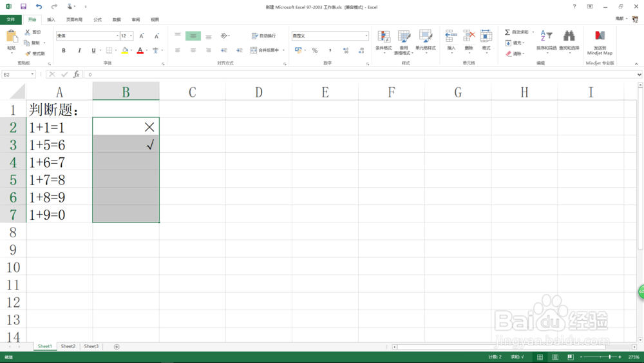Send to Mindjet Map icon
The height and width of the screenshot is (363, 644).
pyautogui.click(x=600, y=35)
